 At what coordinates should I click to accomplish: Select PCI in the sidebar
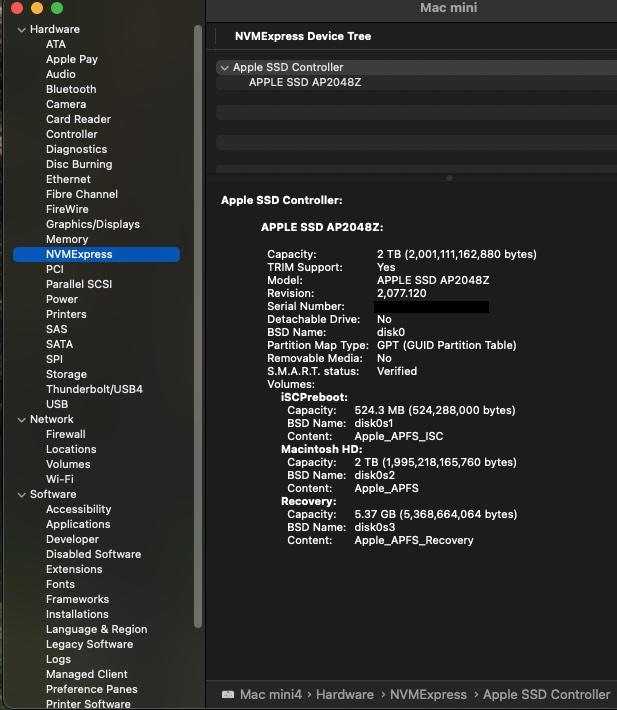click(55, 269)
